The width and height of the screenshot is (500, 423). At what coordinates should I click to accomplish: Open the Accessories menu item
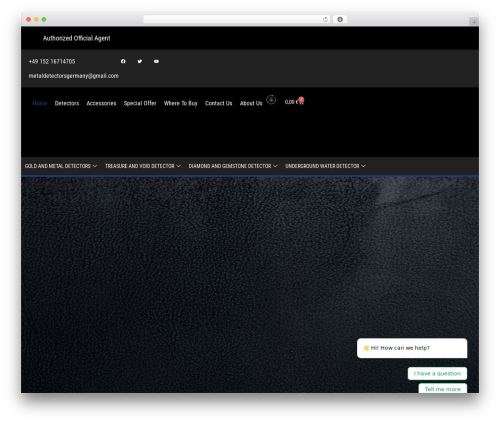(101, 103)
